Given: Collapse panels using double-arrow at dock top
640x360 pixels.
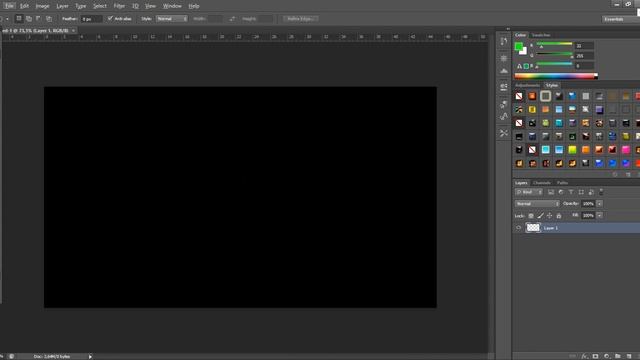Looking at the screenshot, I should [x=508, y=29].
